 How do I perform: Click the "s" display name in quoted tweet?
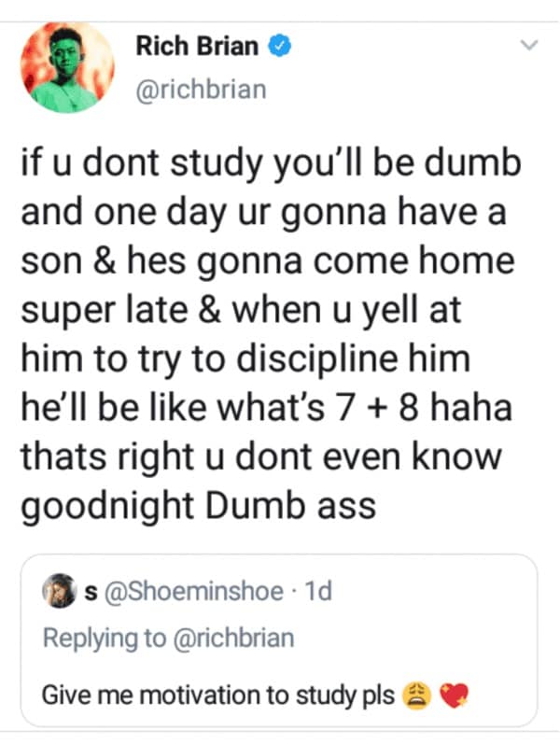pyautogui.click(x=92, y=591)
